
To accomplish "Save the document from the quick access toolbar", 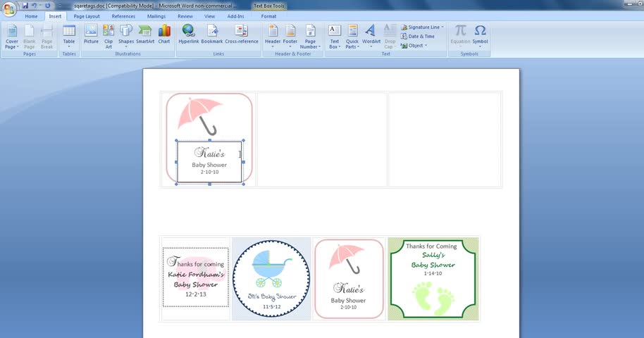I will (x=25, y=6).
